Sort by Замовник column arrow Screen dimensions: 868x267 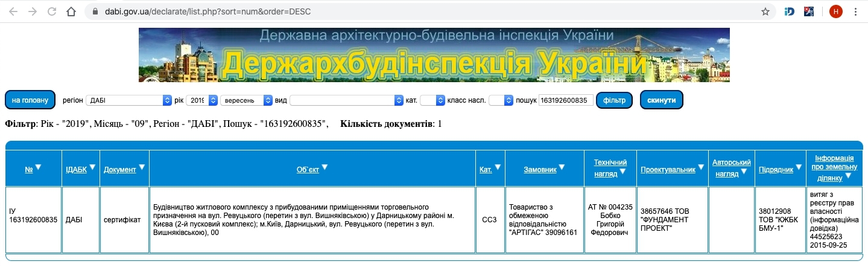click(x=562, y=167)
